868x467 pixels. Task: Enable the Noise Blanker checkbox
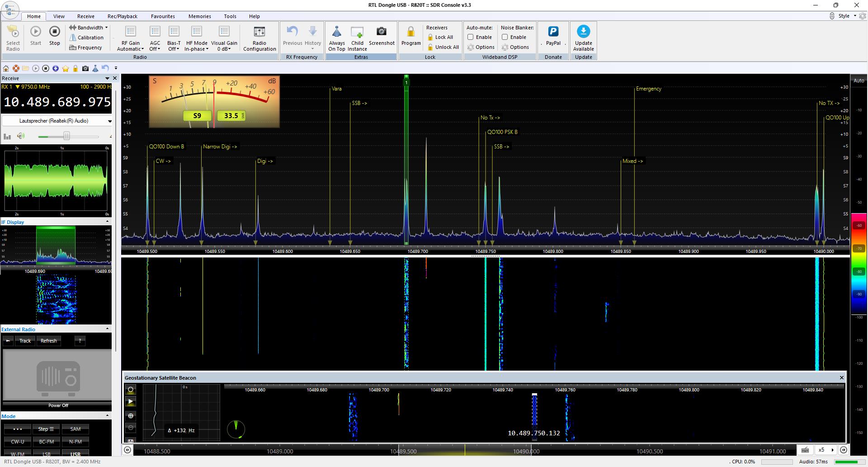pos(505,37)
